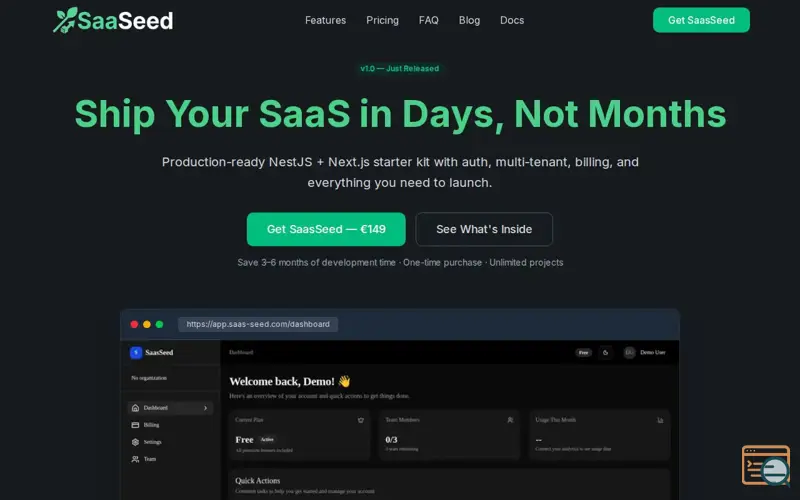Open the Features nav link
This screenshot has width=800, height=500.
[x=326, y=20]
